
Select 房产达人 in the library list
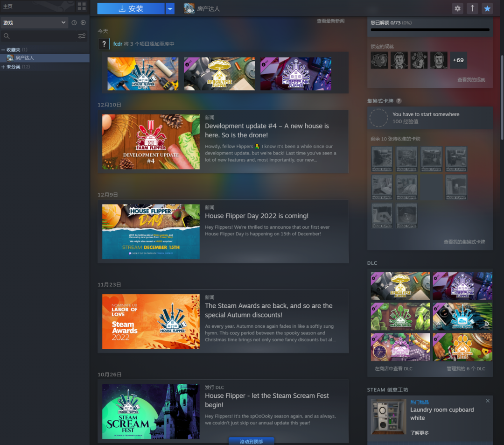24,58
